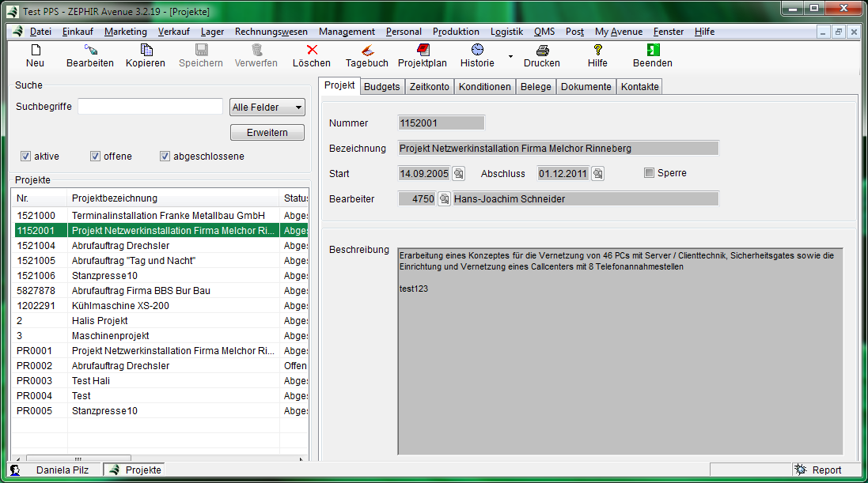Delete project with Löschen icon
The image size is (868, 483).
[x=311, y=50]
